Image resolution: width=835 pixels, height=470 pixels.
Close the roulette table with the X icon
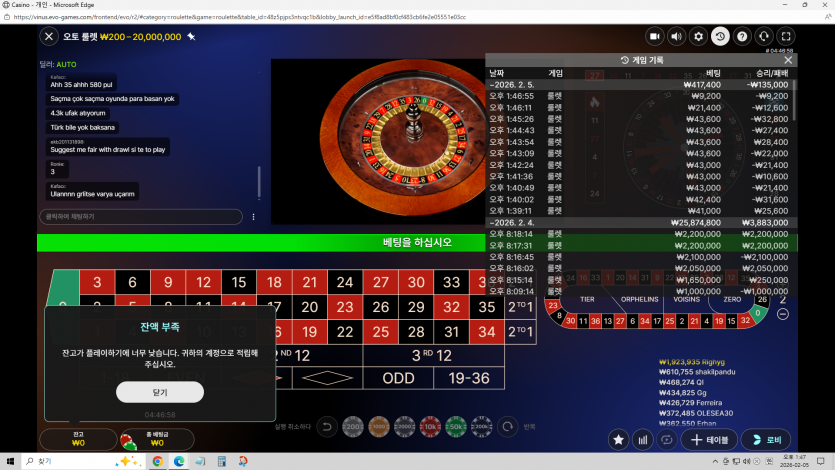[48, 36]
